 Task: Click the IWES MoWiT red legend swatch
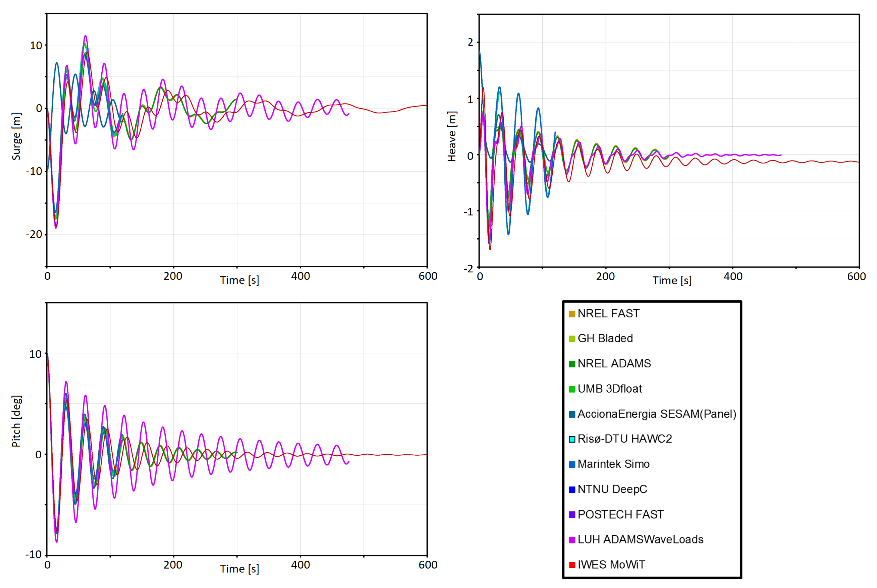coord(572,565)
